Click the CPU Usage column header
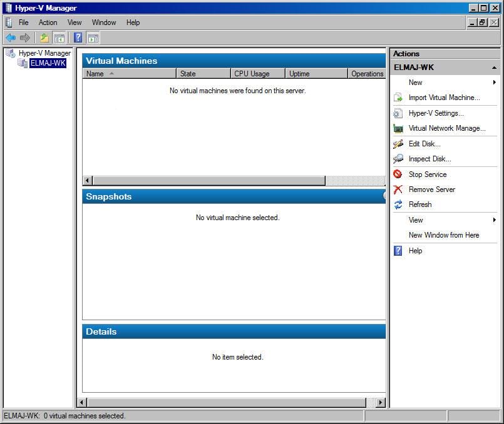This screenshot has height=424, width=504. (x=258, y=74)
